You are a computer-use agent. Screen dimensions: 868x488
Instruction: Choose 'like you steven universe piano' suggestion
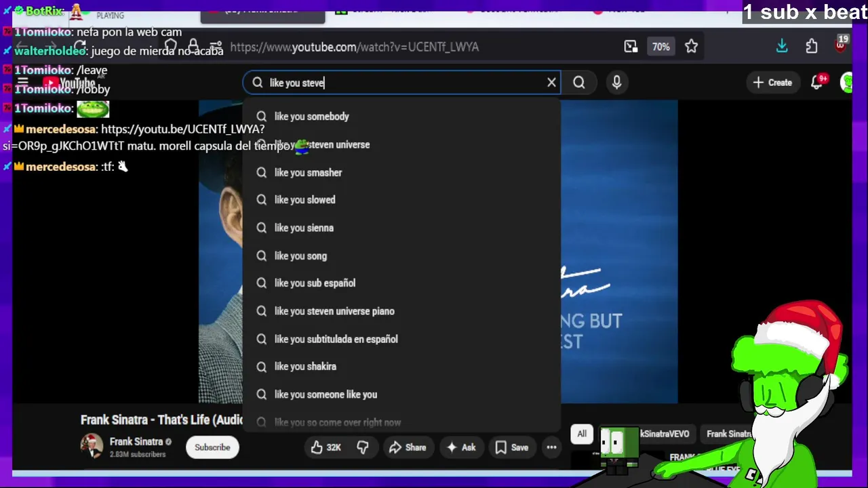[401, 311]
